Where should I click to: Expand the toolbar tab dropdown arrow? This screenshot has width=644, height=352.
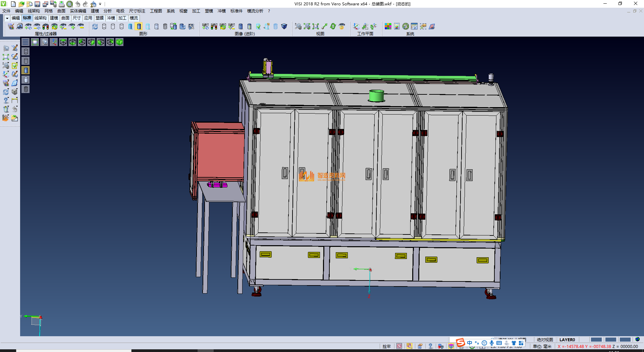[7, 18]
